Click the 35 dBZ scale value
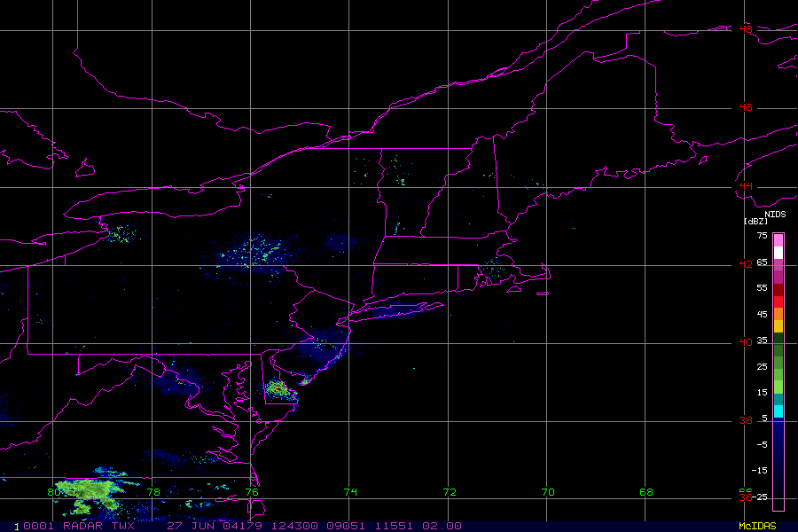798x532 pixels. tap(762, 340)
